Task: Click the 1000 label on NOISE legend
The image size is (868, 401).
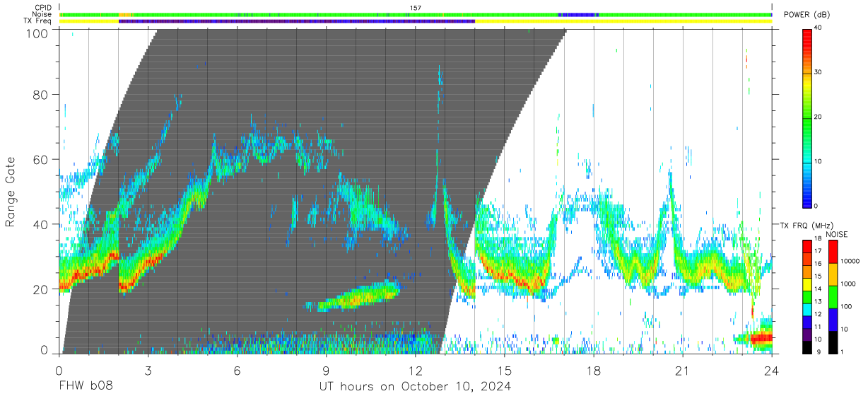Action: pos(848,284)
